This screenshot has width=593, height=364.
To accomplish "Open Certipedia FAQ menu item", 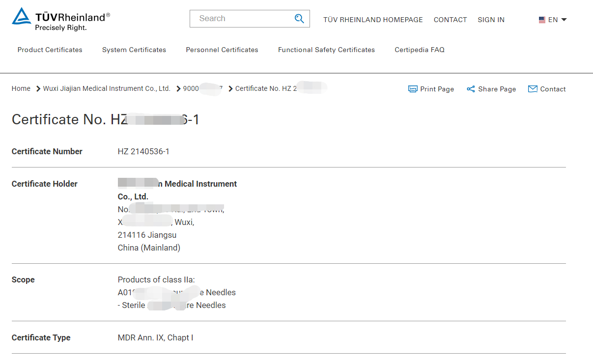I will pyautogui.click(x=420, y=50).
